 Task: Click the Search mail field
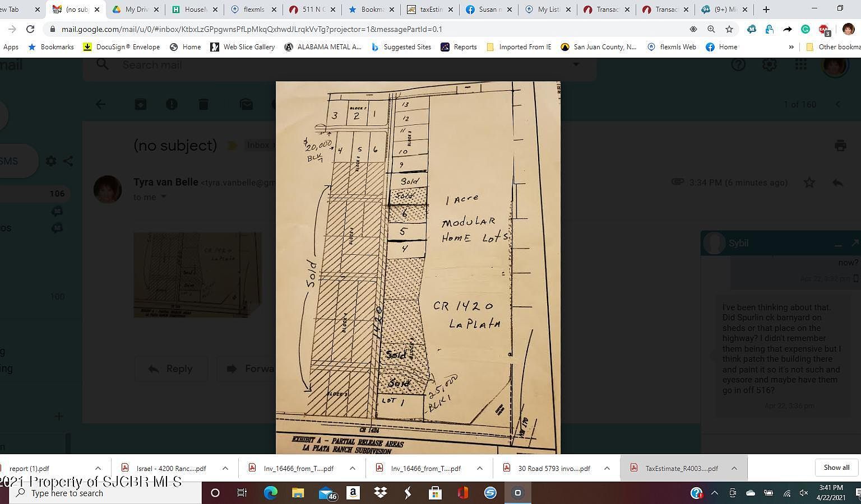tap(336, 65)
